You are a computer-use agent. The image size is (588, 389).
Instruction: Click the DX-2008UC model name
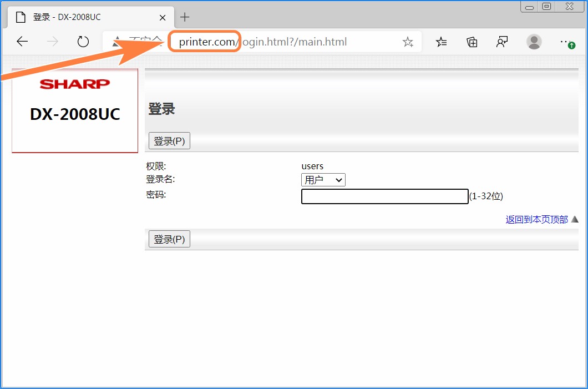[75, 114]
